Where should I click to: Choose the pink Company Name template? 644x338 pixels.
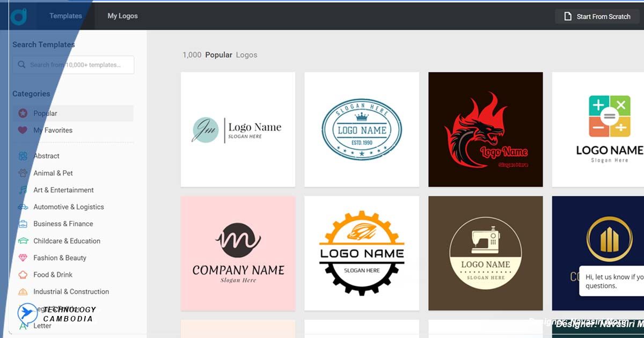click(x=238, y=253)
